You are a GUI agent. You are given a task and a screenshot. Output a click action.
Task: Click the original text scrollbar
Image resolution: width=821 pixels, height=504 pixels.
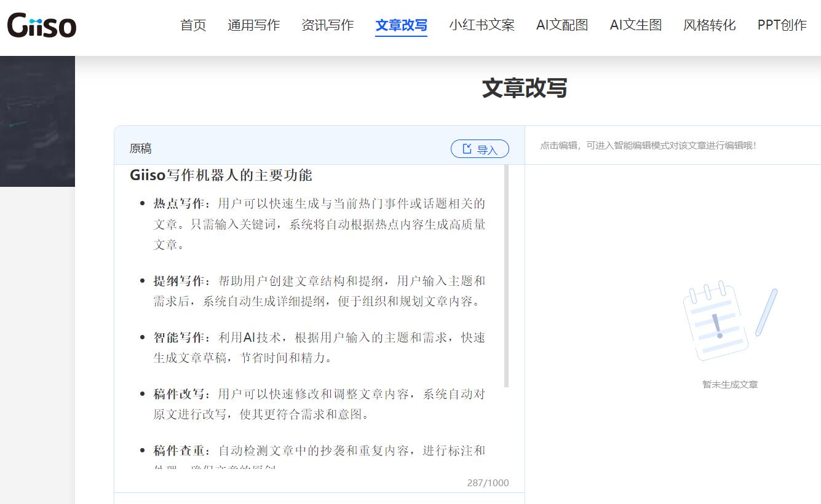pos(507,276)
